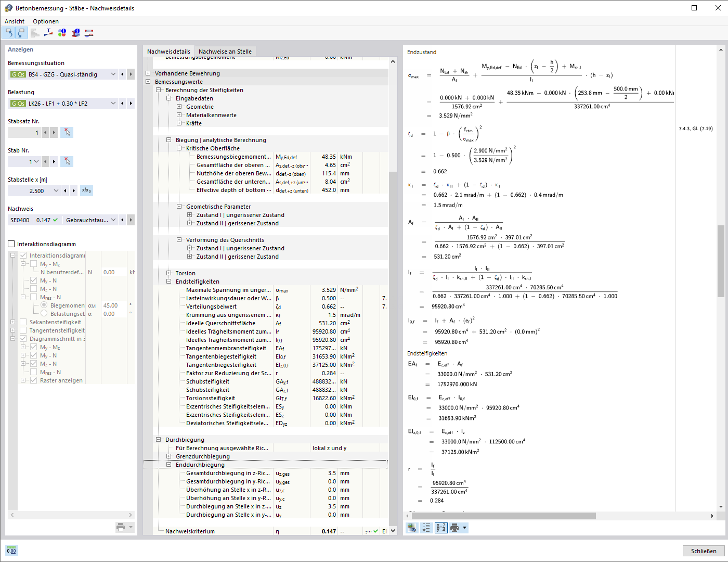Select previous Nachweis with left arrow
The width and height of the screenshot is (728, 562).
(122, 220)
